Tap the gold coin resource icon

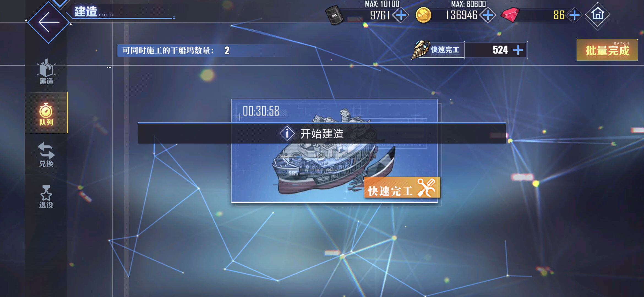(423, 15)
